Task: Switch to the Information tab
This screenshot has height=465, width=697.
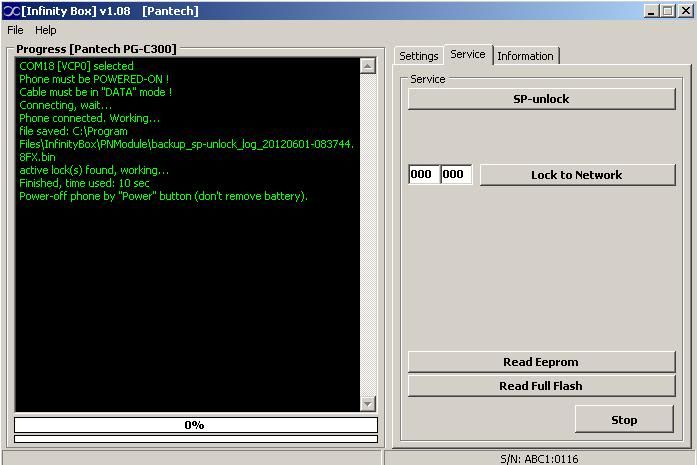Action: (525, 56)
